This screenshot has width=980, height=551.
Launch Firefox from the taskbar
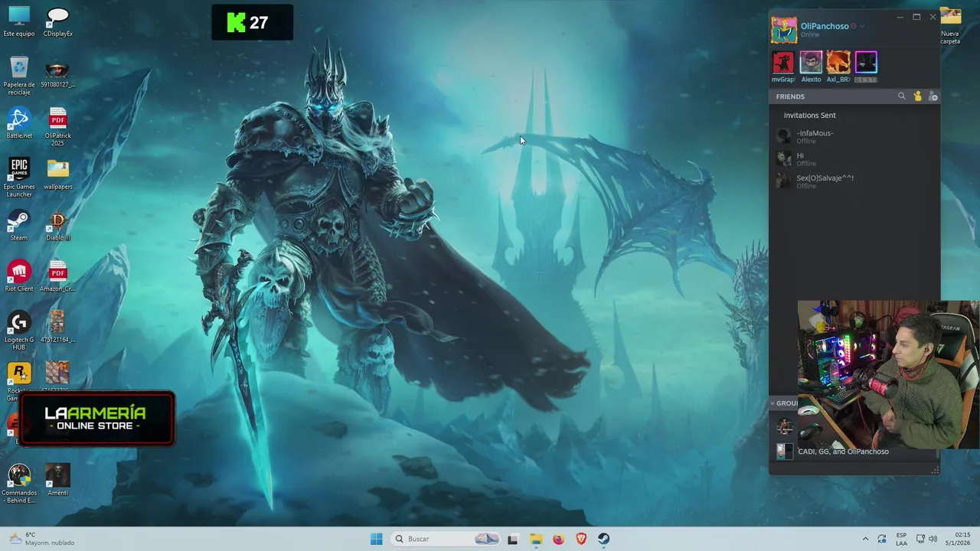[x=558, y=539]
